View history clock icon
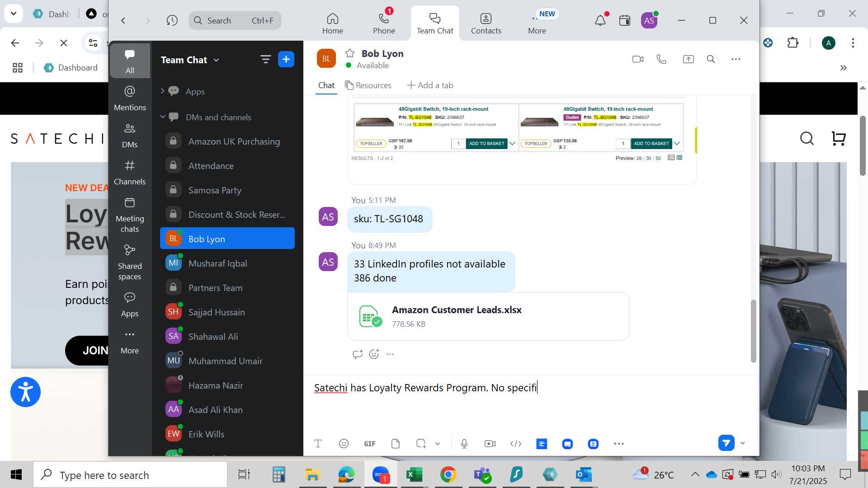 [x=172, y=20]
